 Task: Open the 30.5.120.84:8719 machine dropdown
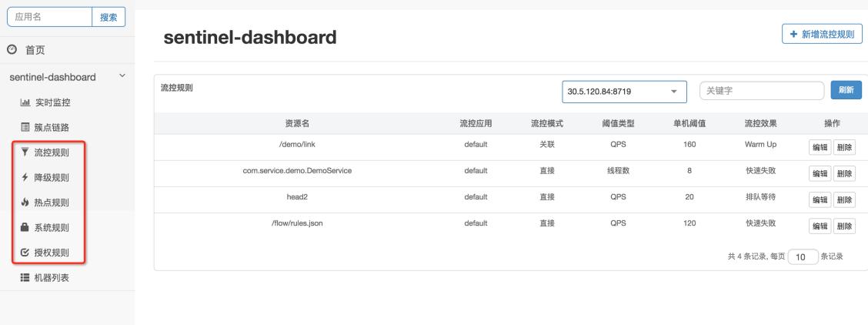pos(624,92)
